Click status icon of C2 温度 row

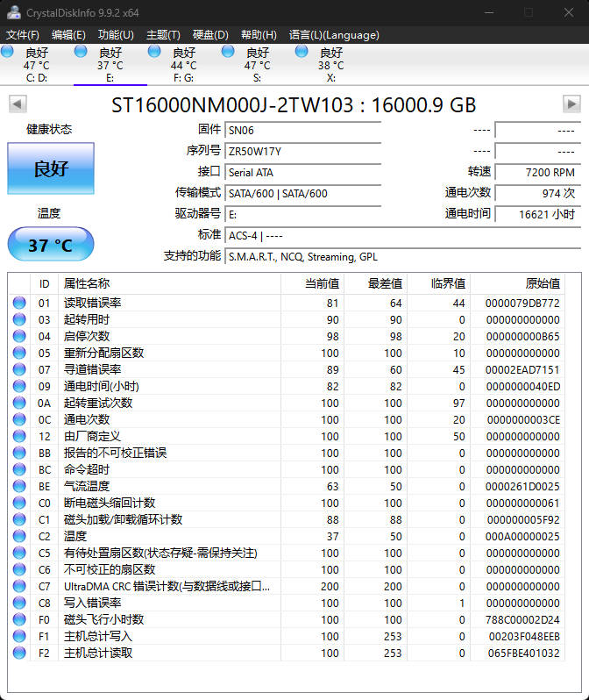click(x=19, y=536)
